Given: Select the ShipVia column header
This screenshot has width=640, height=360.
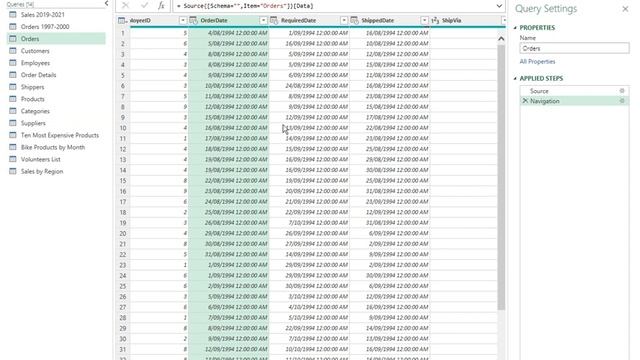Looking at the screenshot, I should pyautogui.click(x=451, y=20).
